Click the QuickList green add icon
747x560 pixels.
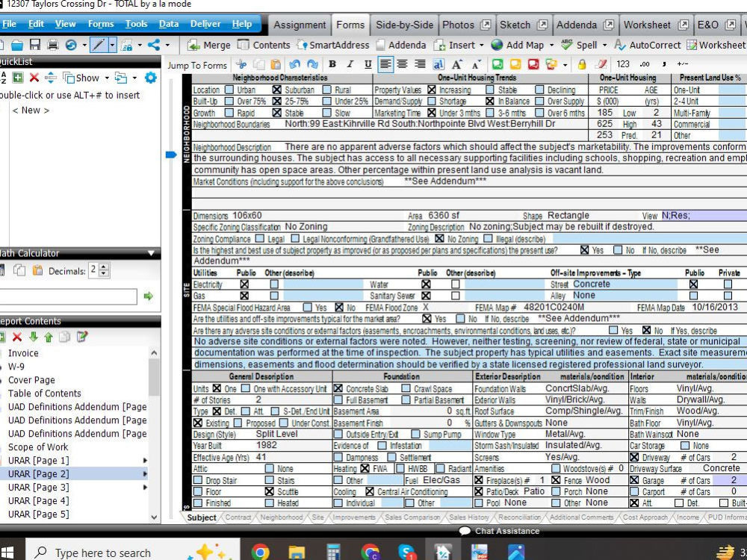(18, 78)
